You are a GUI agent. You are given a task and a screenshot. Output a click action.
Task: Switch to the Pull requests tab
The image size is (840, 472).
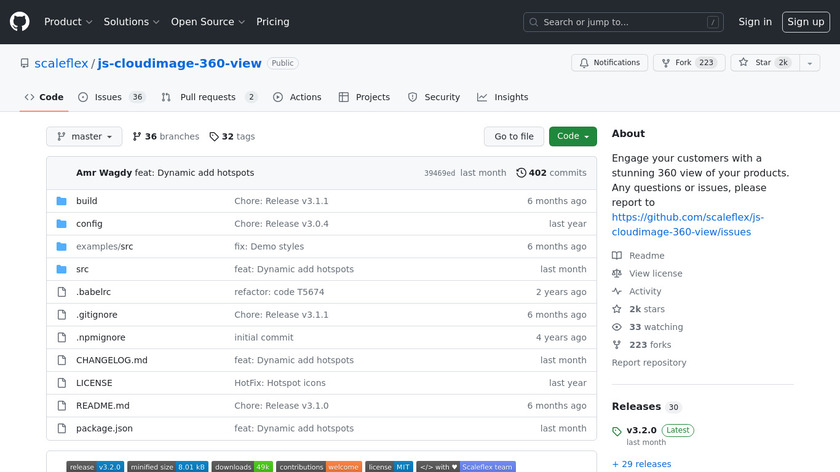[x=209, y=97]
